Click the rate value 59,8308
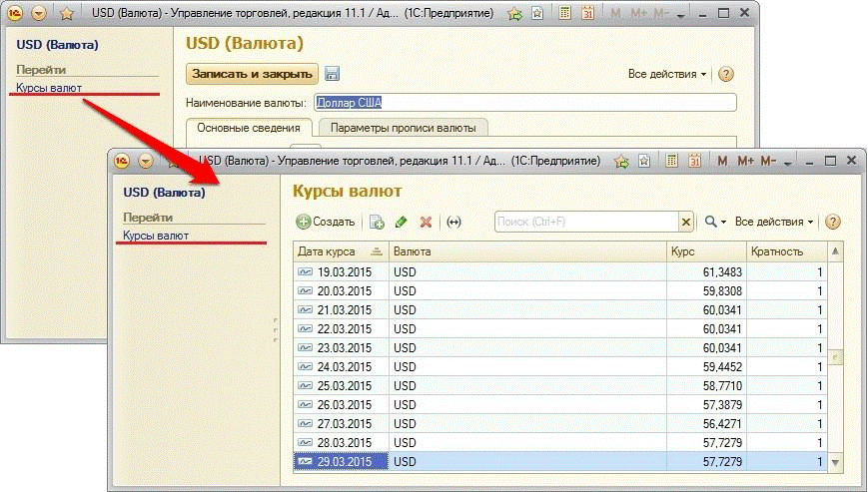The width and height of the screenshot is (868, 492). point(722,290)
